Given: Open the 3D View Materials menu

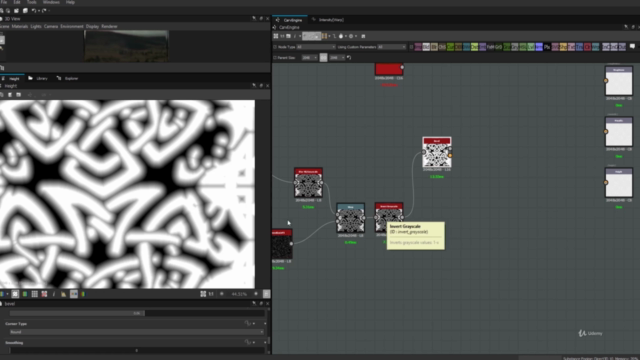Looking at the screenshot, I should click(20, 26).
